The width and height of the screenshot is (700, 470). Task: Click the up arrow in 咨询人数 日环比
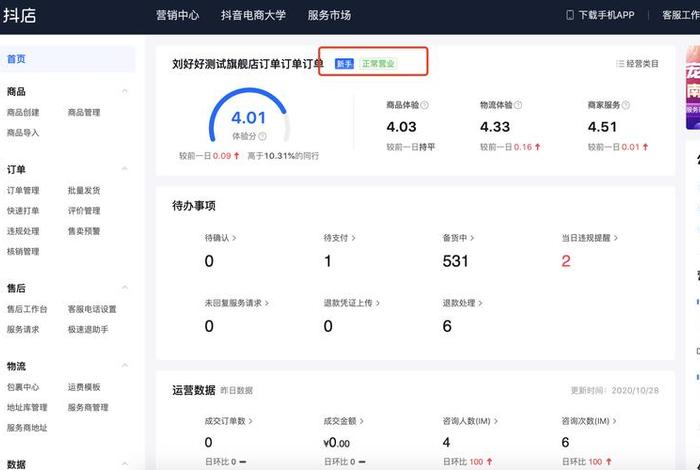point(489,462)
